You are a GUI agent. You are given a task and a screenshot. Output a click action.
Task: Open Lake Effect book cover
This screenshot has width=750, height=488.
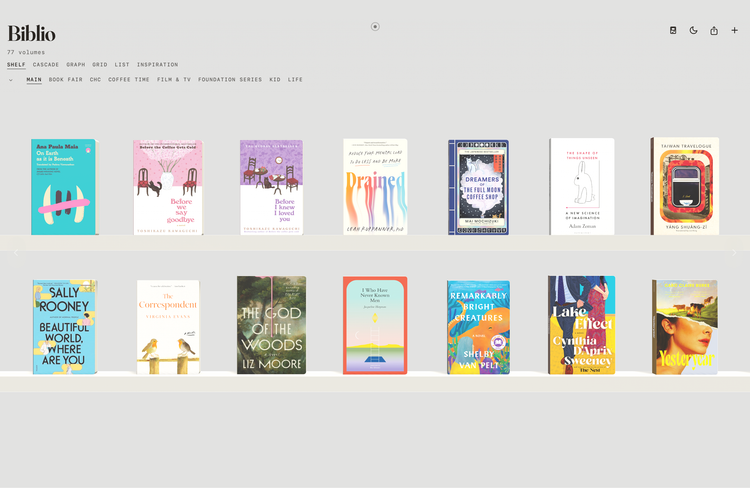pos(582,325)
